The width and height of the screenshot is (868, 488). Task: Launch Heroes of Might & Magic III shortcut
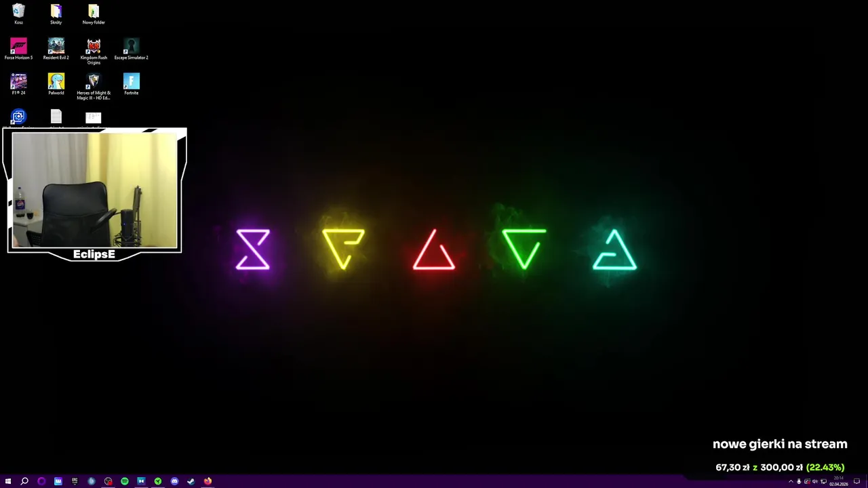point(94,87)
